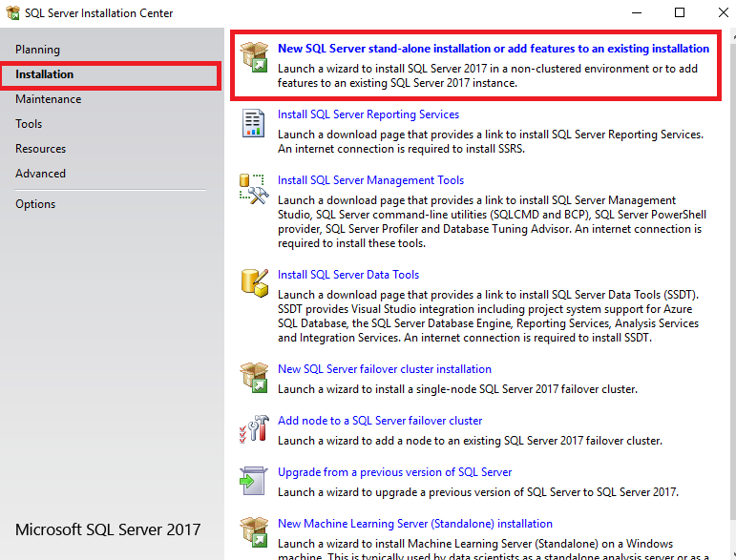This screenshot has height=560, width=736.
Task: Click the Data Tools database icon
Action: click(255, 282)
